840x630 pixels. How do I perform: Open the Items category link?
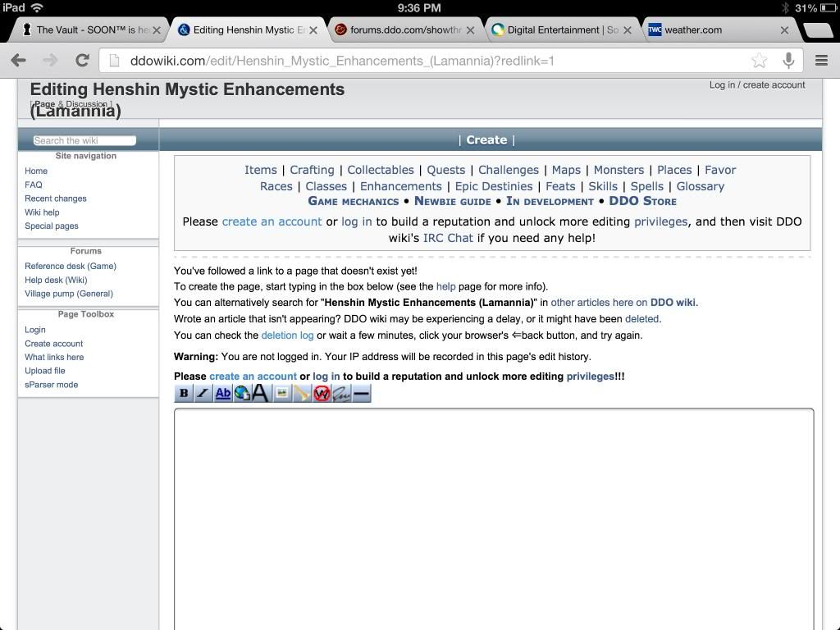click(x=260, y=170)
